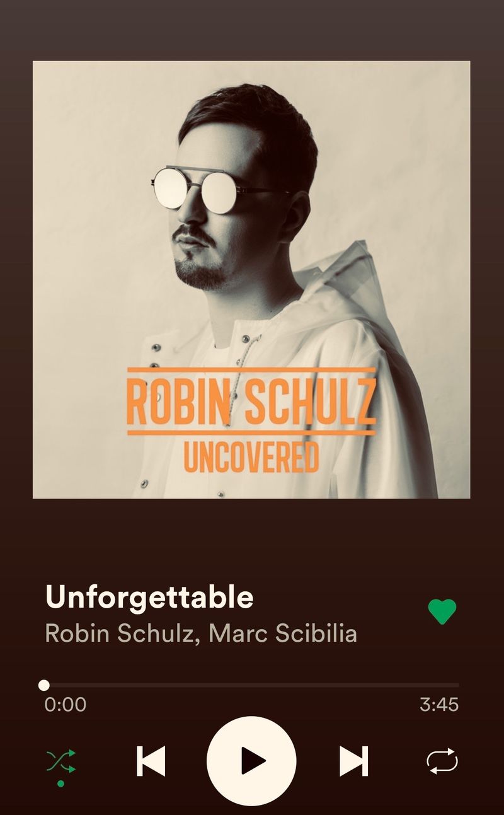Open artist Marc Scibilia's page
This screenshot has width=504, height=815.
(283, 633)
